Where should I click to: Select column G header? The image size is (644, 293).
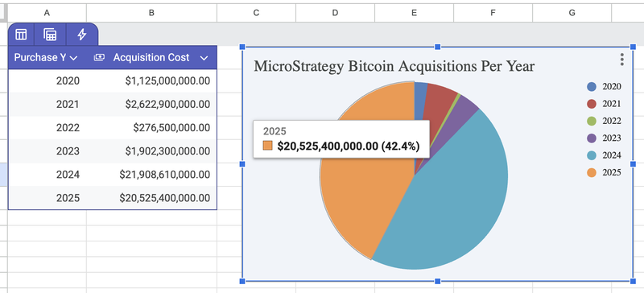(572, 13)
